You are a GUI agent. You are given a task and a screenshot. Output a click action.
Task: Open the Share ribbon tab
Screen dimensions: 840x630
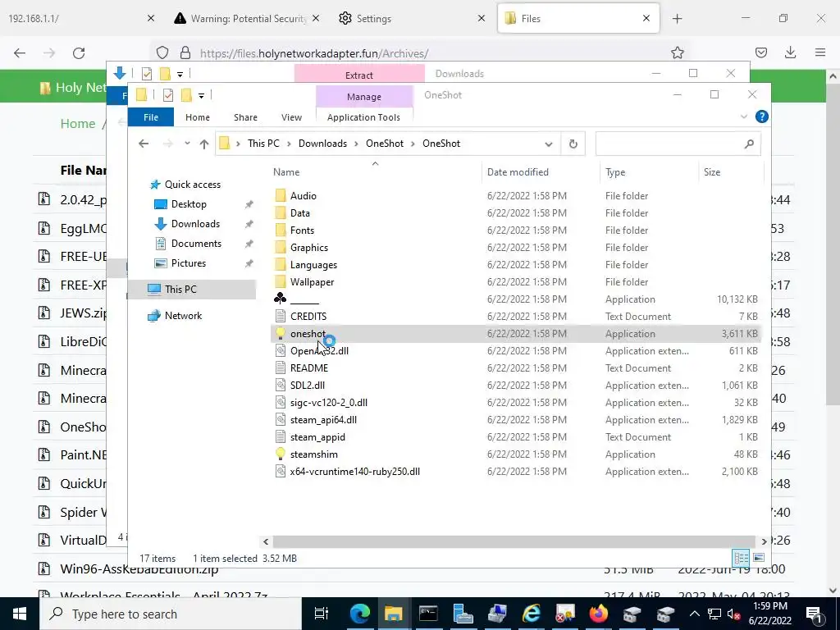(245, 117)
